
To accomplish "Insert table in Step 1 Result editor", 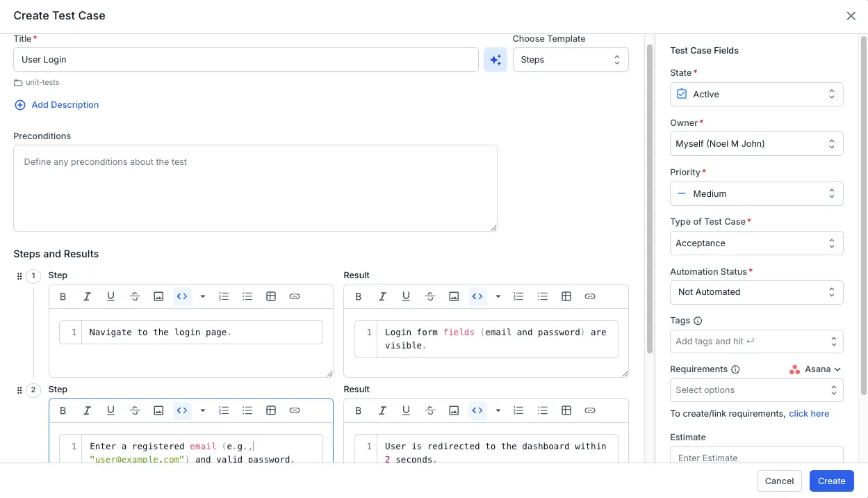I will [566, 296].
